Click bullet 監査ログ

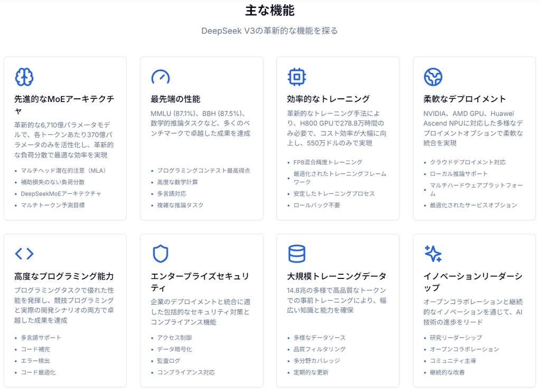click(x=169, y=361)
